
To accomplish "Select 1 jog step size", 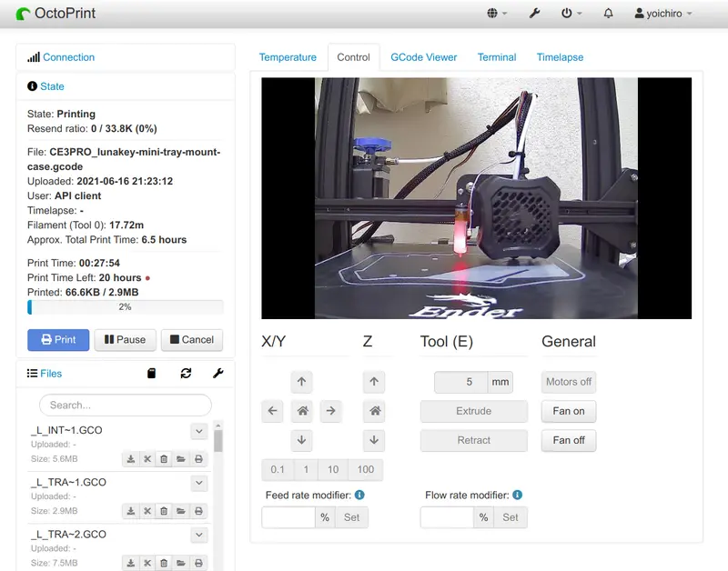I will [x=306, y=469].
